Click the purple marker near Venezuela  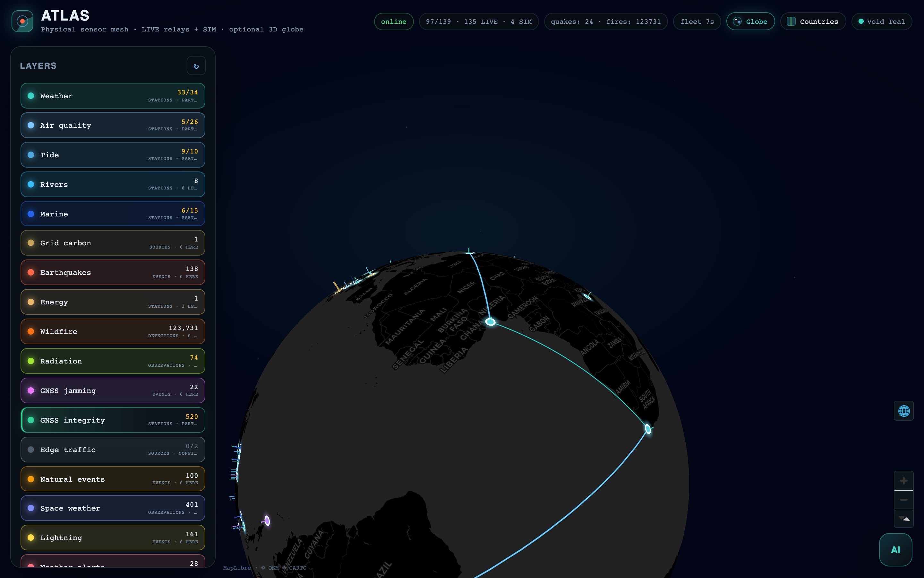tap(267, 521)
